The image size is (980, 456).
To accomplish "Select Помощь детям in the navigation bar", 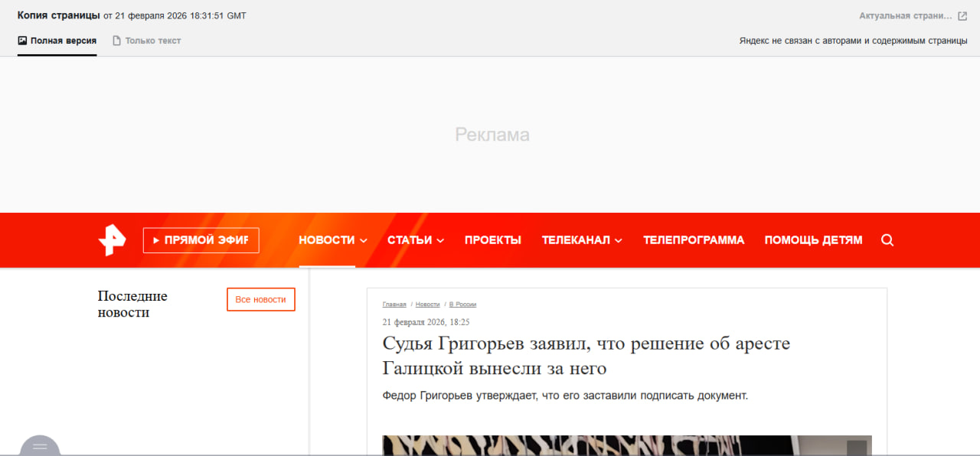I will [x=812, y=240].
